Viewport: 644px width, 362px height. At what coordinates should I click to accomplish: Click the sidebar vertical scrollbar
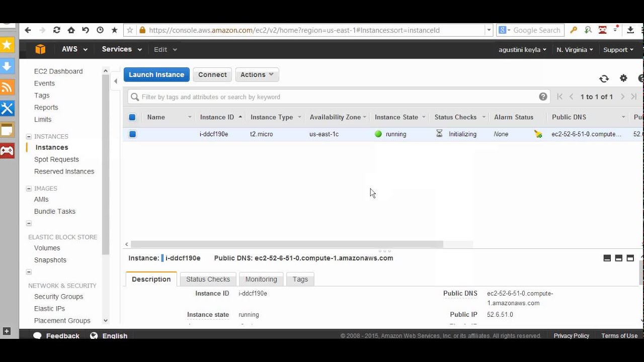(x=105, y=165)
